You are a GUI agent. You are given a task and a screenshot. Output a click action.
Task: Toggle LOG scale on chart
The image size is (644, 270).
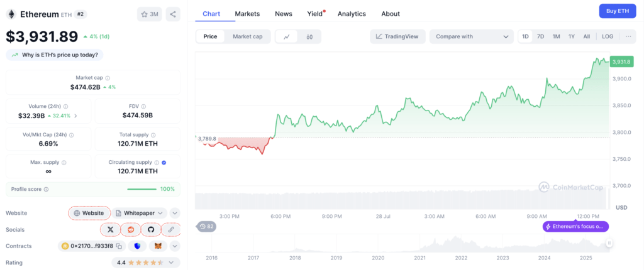click(608, 36)
